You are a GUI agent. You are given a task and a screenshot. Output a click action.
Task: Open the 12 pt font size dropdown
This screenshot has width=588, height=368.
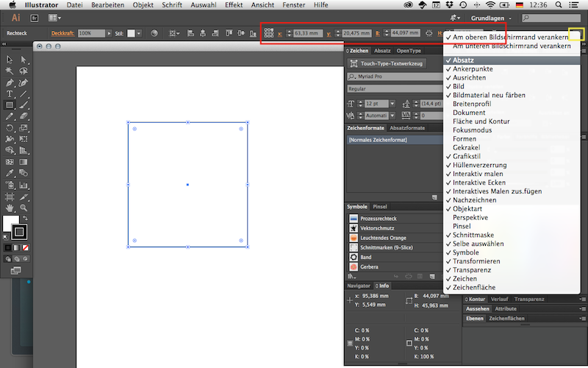(x=392, y=104)
